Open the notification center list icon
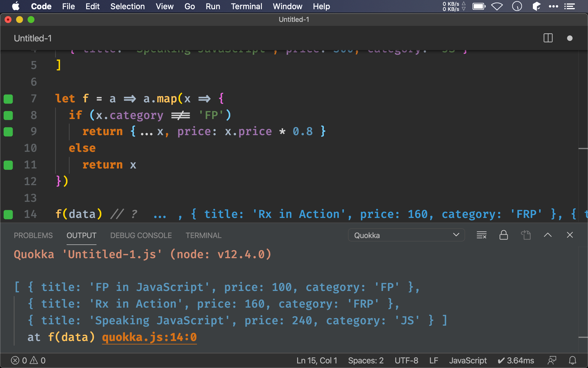The height and width of the screenshot is (368, 588). point(569,6)
